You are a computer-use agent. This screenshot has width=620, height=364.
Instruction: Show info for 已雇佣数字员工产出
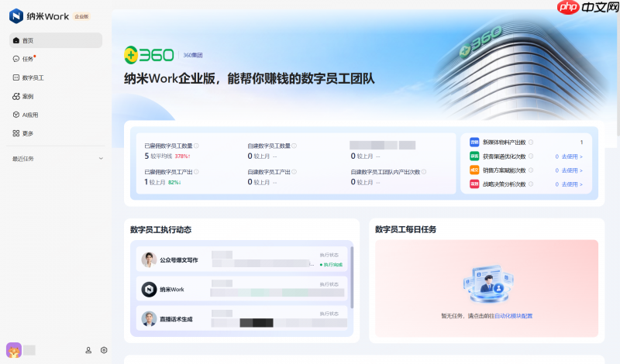click(x=196, y=172)
